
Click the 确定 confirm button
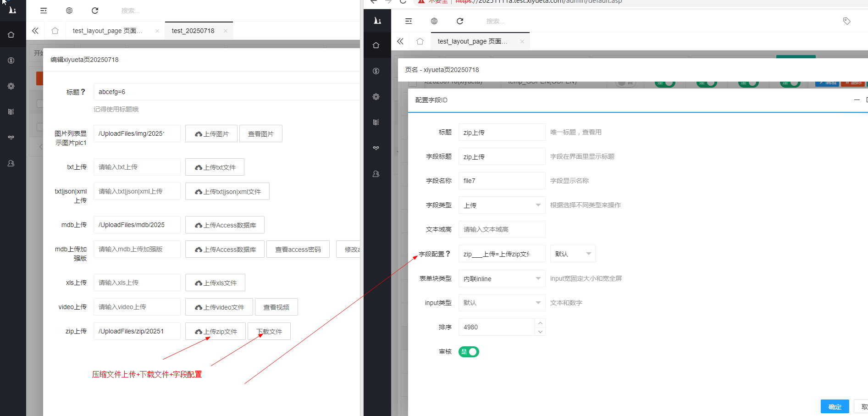pyautogui.click(x=835, y=406)
